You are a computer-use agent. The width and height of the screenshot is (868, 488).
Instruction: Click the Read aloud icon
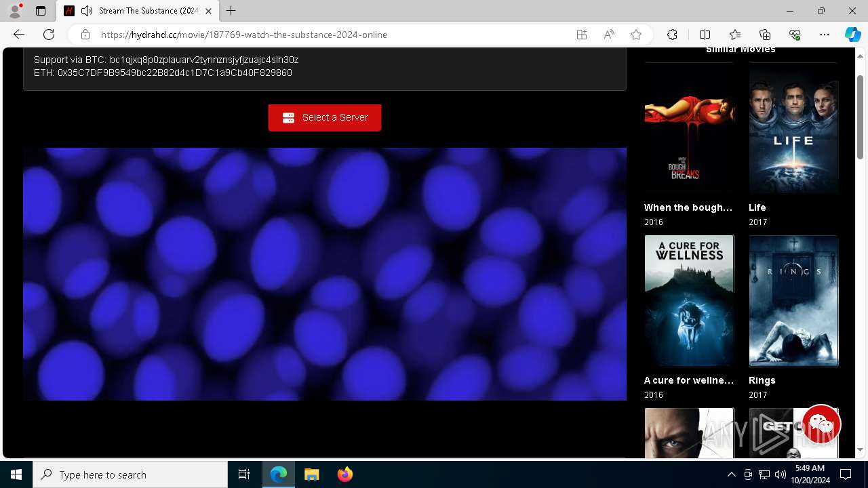point(609,35)
